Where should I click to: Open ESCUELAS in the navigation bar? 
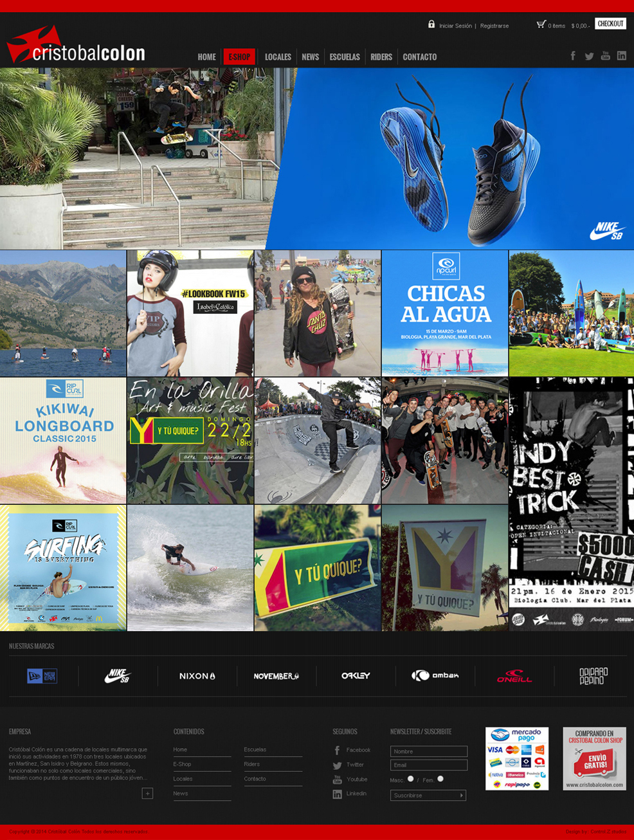click(x=345, y=57)
